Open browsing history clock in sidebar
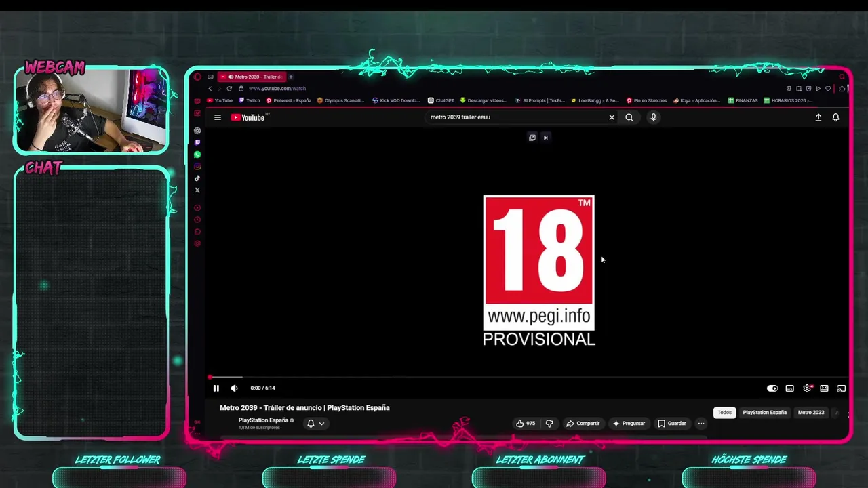The width and height of the screenshot is (868, 488). click(197, 220)
